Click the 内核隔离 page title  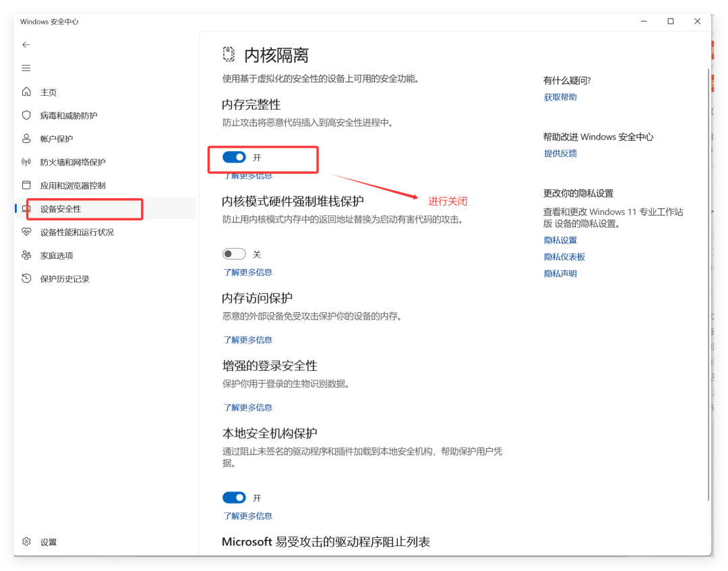tap(276, 55)
